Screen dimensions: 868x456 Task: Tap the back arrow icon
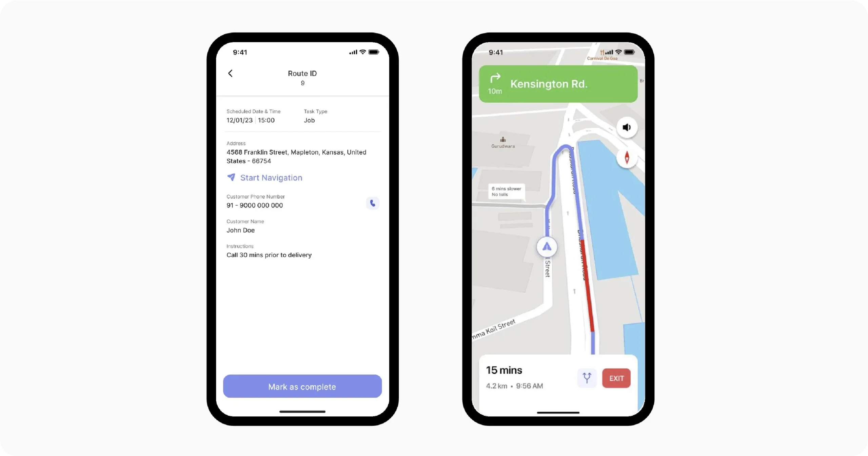coord(230,73)
